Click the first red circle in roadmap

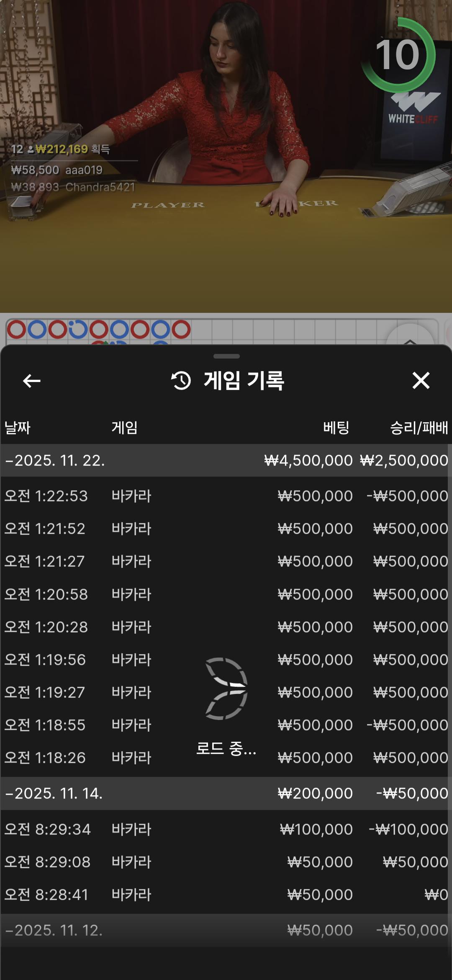17,330
